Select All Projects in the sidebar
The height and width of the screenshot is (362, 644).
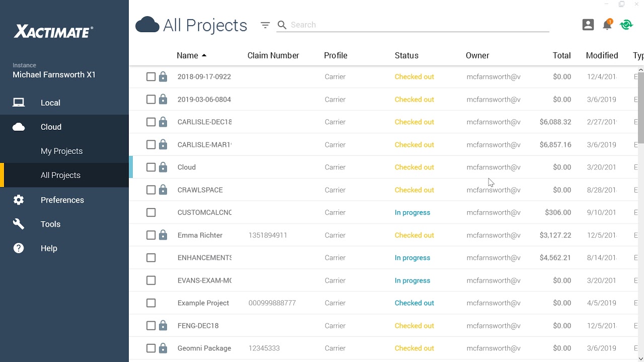pos(60,175)
